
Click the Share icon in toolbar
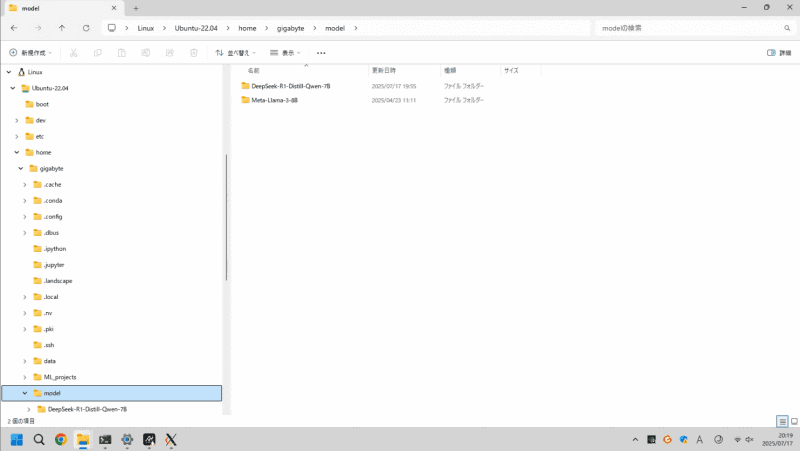click(169, 53)
